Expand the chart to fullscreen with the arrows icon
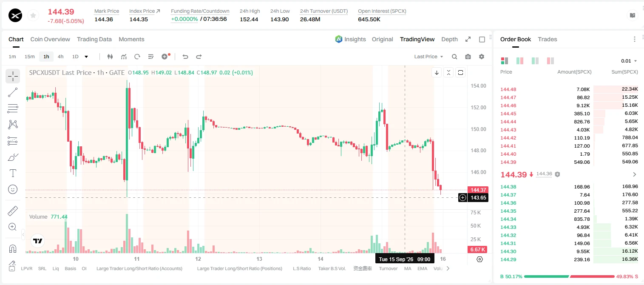The image size is (644, 285). click(x=468, y=39)
